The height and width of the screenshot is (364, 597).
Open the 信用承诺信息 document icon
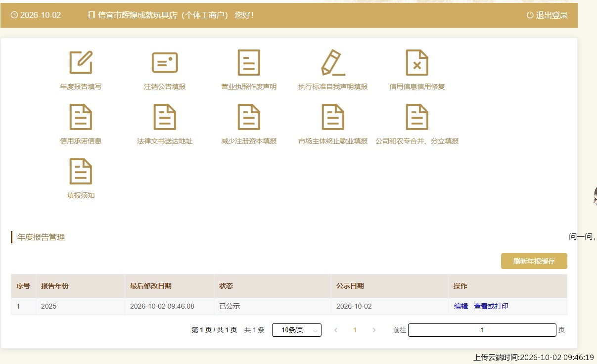81,117
